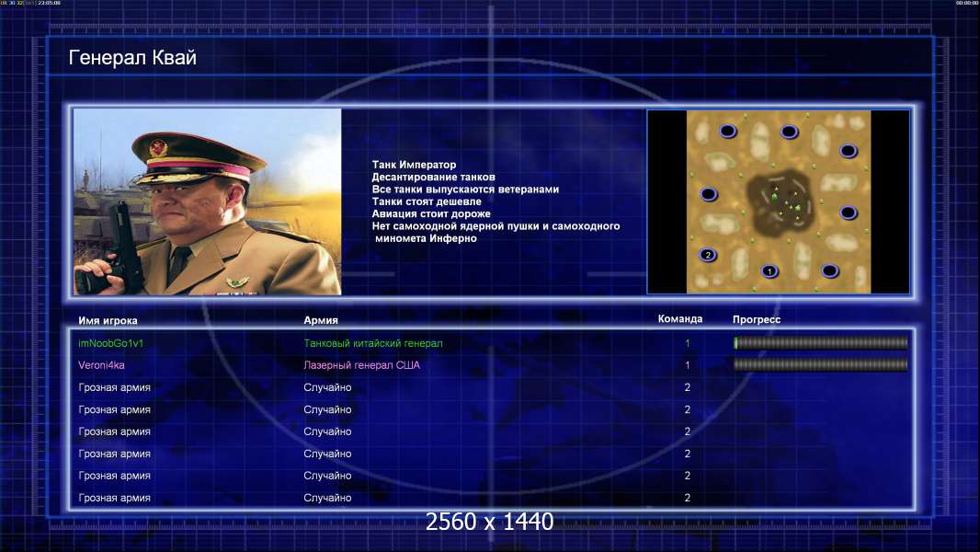Image resolution: width=980 pixels, height=552 pixels.
Task: Click the "2560 x 1440" resolution label
Action: [489, 522]
